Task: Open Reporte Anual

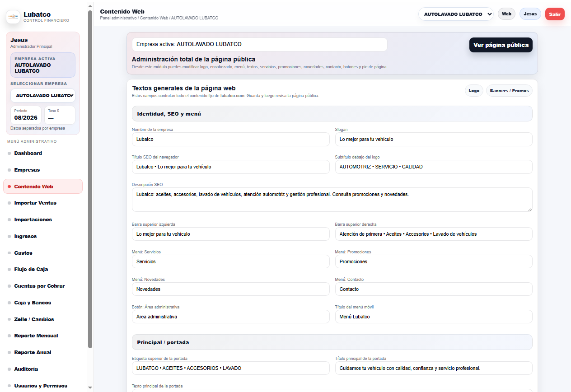Action: point(43,352)
